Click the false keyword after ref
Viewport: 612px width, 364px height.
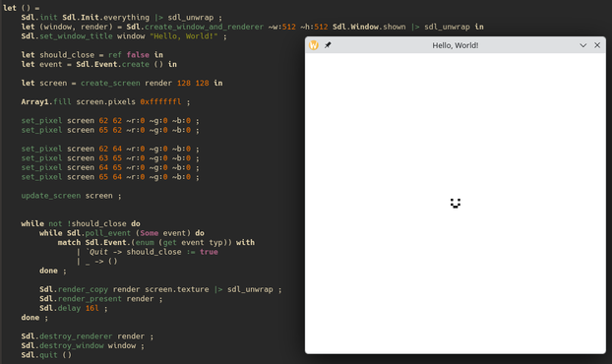tap(138, 55)
